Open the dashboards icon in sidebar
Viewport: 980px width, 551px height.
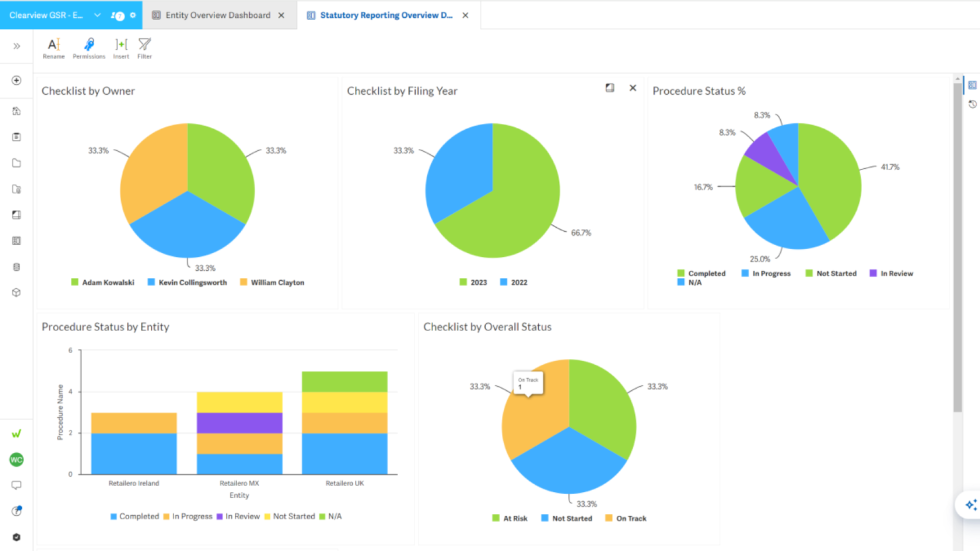(17, 240)
